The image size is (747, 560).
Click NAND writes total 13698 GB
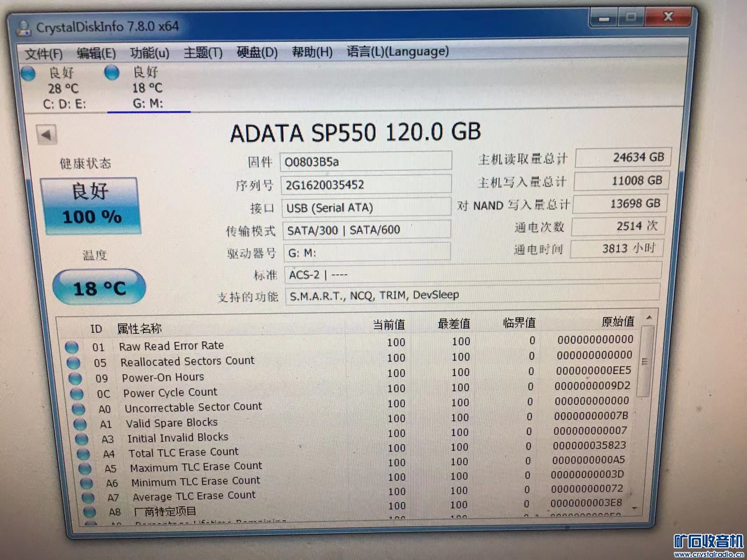coord(620,204)
